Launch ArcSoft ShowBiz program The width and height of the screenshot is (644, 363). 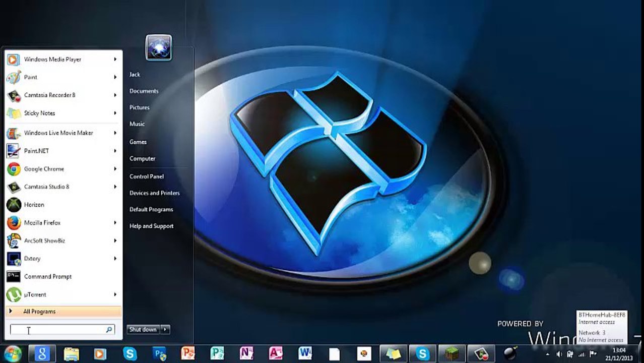coord(63,240)
